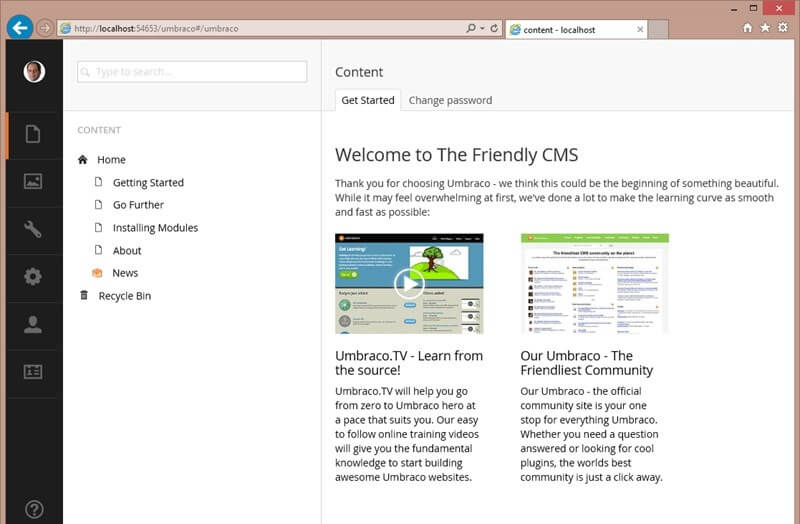Click the house icon next to Home
This screenshot has width=800, height=524.
pos(83,160)
